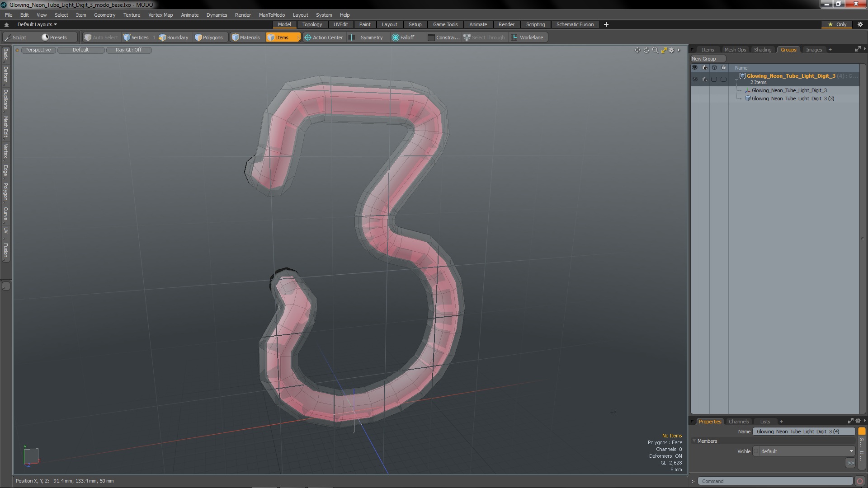
Task: Switch to the Mesh Ops tab
Action: click(735, 50)
